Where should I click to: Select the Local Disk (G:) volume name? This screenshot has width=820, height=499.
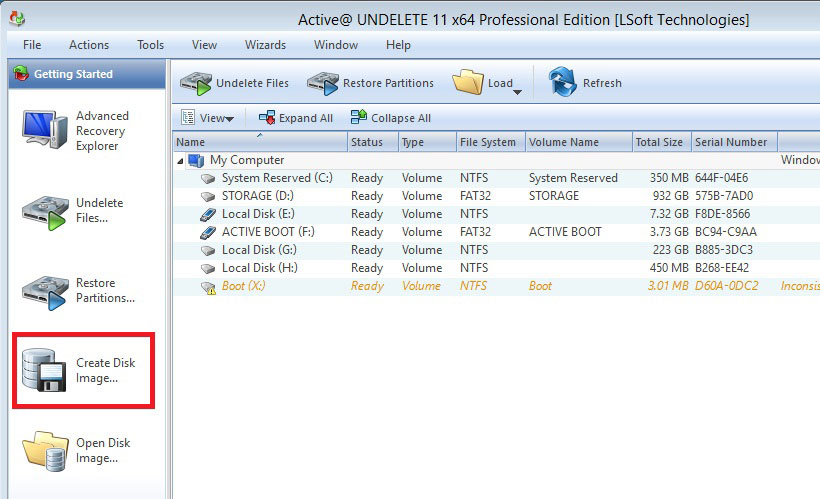pos(259,250)
